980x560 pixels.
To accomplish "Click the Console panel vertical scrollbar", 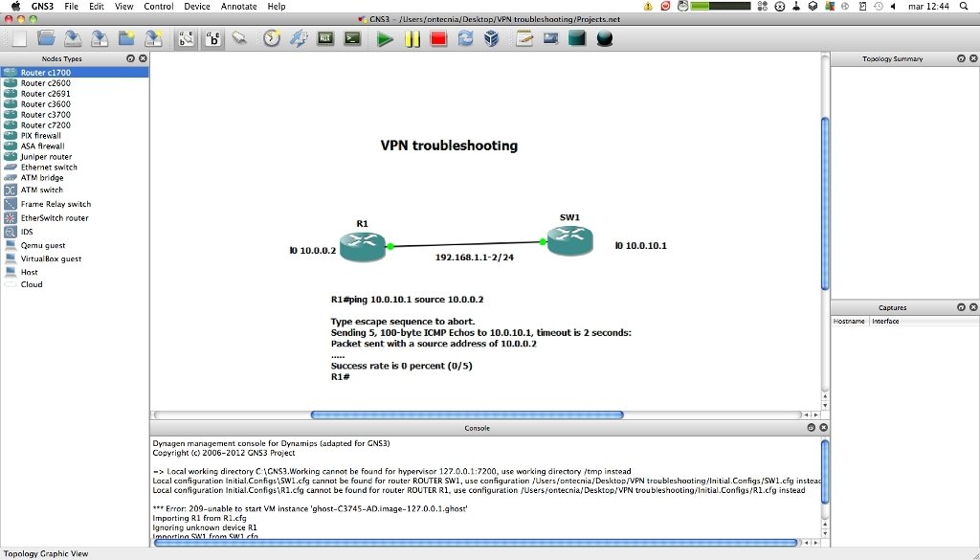I will [x=825, y=472].
